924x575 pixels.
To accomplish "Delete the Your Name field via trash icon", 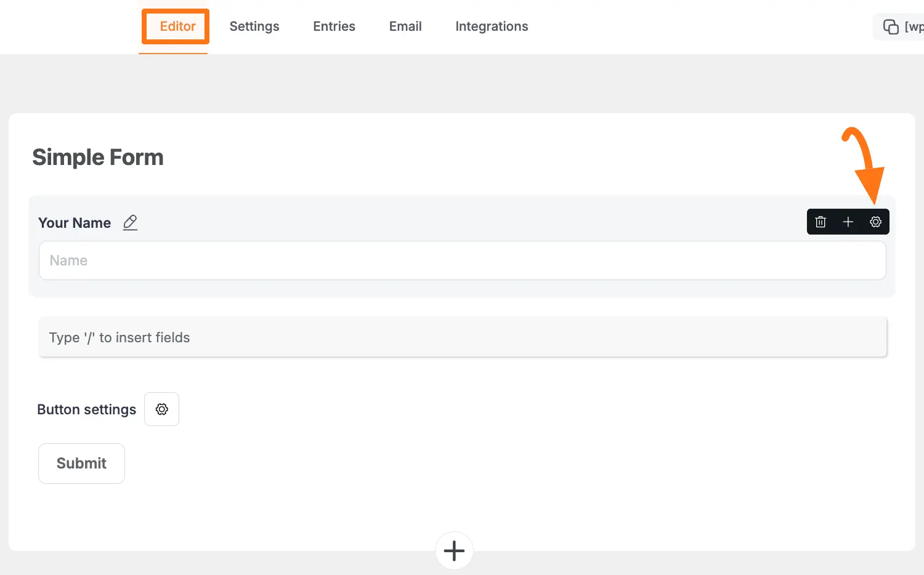I will [821, 222].
